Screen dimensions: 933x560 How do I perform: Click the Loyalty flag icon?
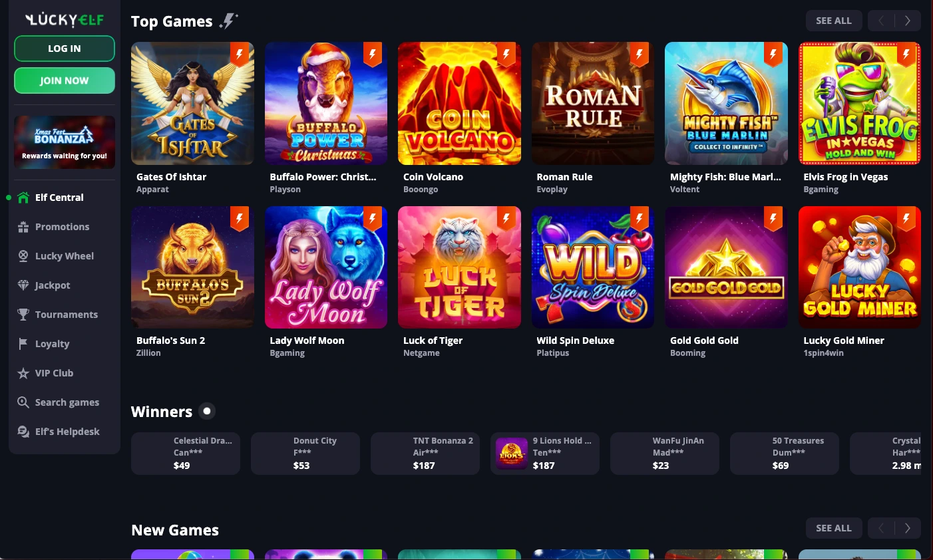click(x=23, y=344)
